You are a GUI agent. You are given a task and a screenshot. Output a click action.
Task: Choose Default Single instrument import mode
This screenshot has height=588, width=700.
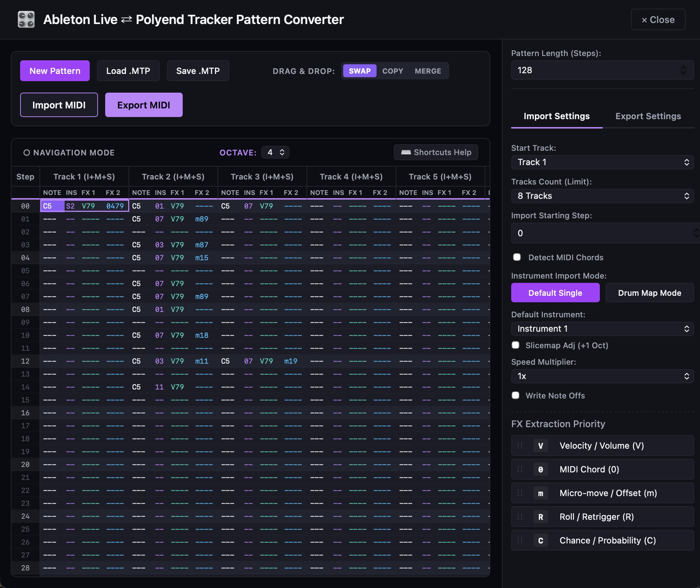click(x=555, y=293)
